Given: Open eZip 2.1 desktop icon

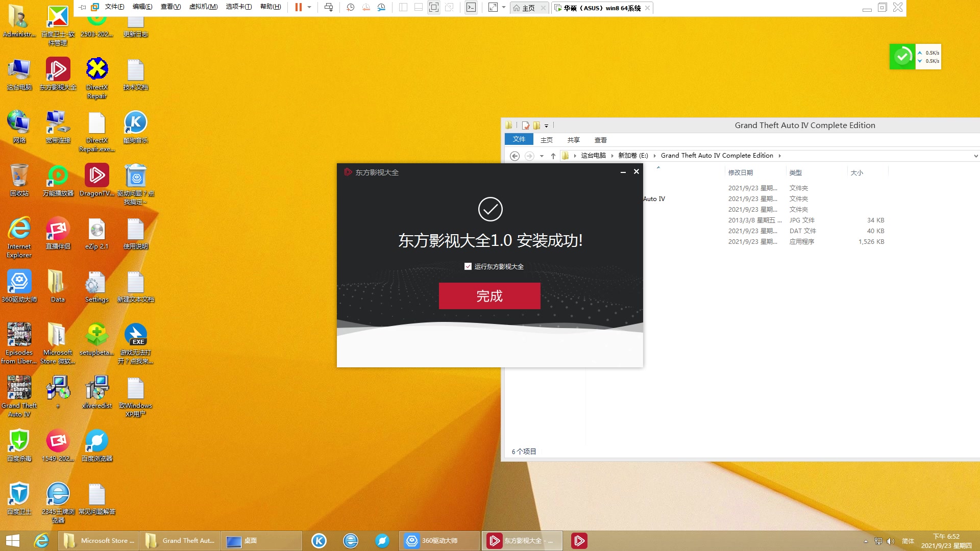Looking at the screenshot, I should [x=96, y=234].
